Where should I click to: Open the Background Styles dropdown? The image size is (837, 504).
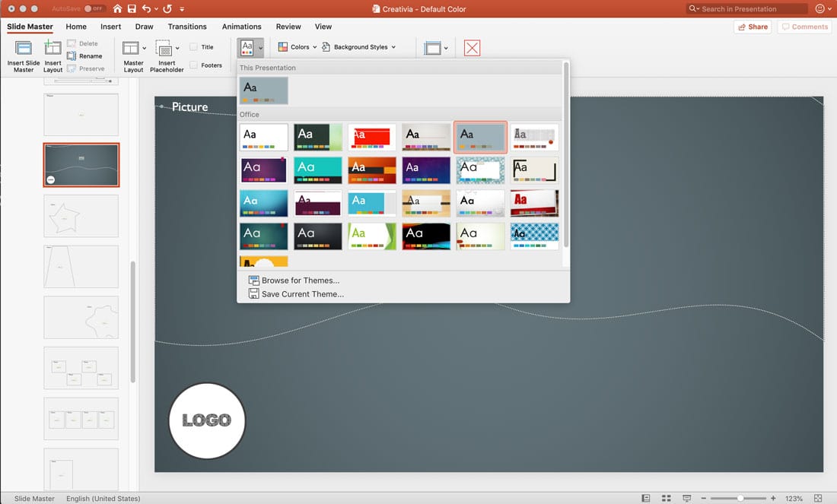pos(359,46)
